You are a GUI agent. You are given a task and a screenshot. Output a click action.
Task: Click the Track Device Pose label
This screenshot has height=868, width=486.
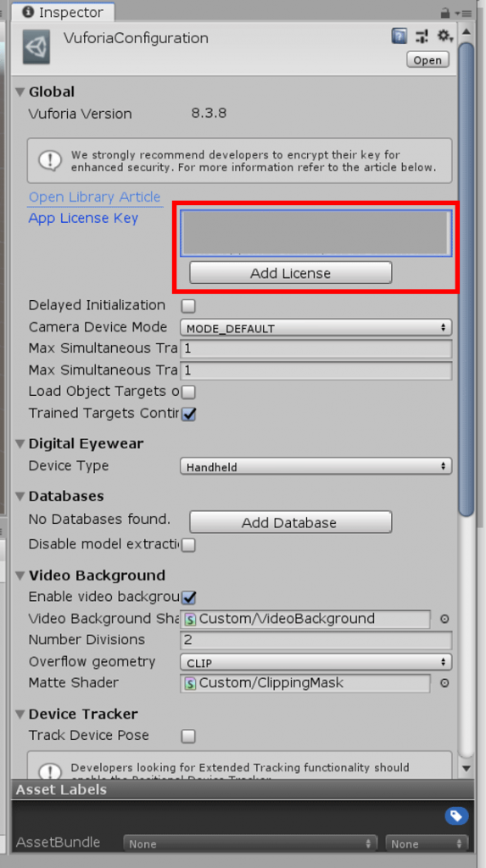point(89,735)
